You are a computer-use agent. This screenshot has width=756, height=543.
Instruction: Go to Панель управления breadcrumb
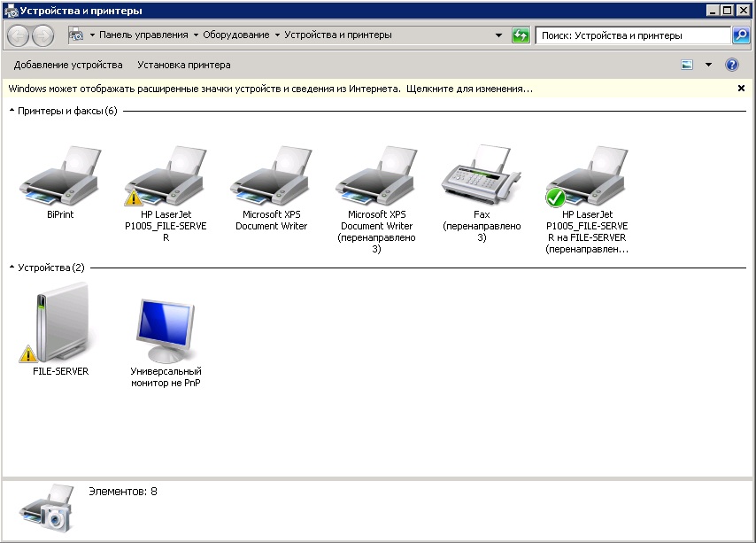point(143,35)
